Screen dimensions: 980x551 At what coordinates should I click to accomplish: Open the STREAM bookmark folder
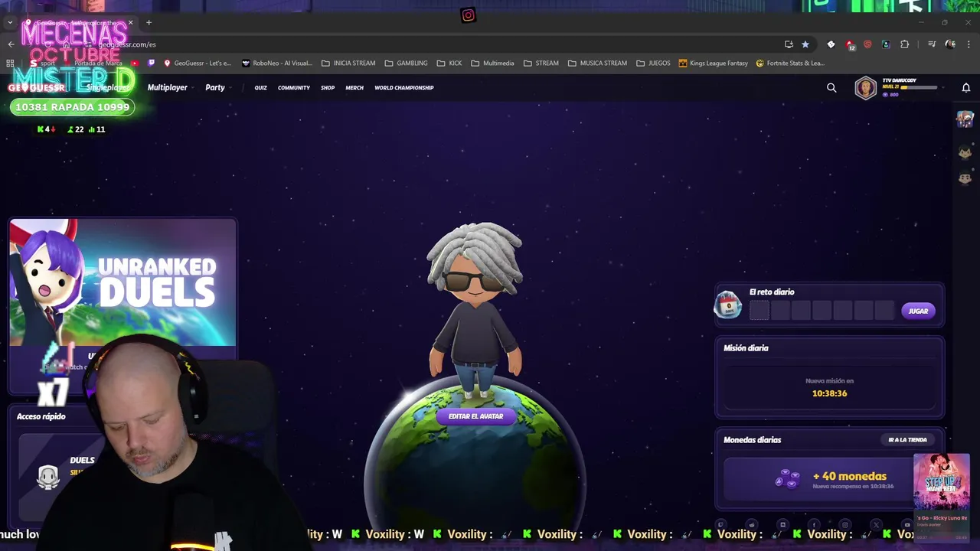541,63
